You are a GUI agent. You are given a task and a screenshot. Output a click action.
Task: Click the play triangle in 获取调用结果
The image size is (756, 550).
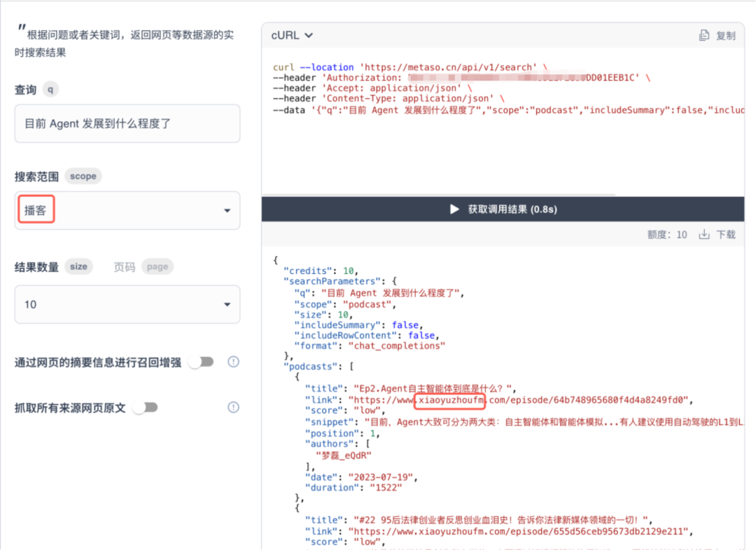pyautogui.click(x=454, y=209)
